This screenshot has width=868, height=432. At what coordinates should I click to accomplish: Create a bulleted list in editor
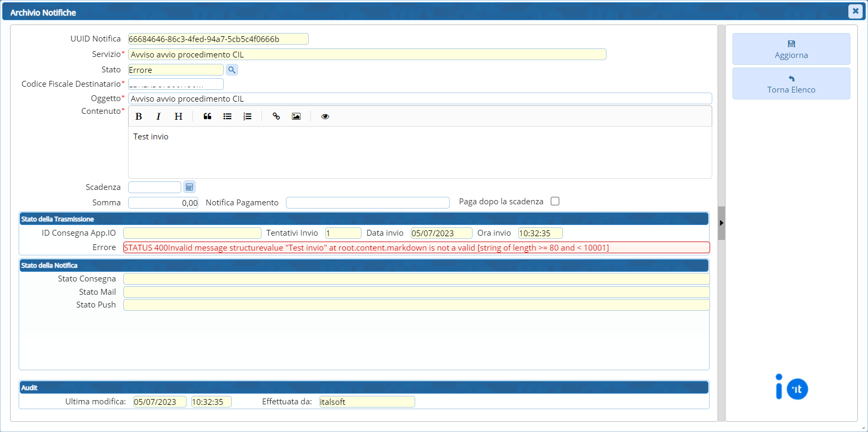[x=227, y=117]
